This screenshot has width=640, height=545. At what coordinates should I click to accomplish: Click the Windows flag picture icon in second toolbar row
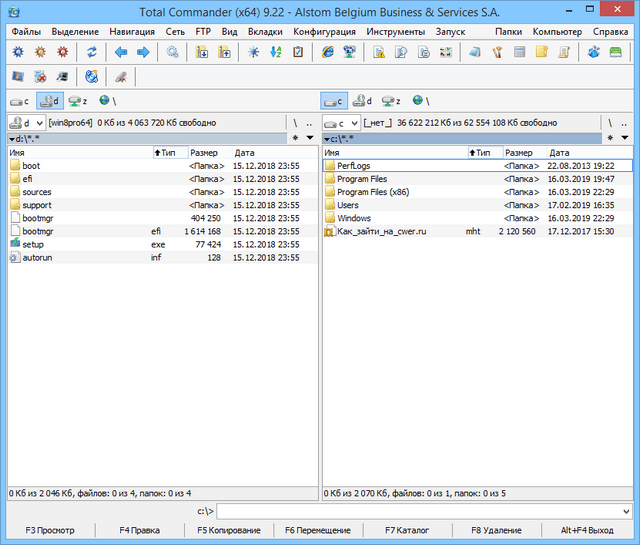(18, 76)
